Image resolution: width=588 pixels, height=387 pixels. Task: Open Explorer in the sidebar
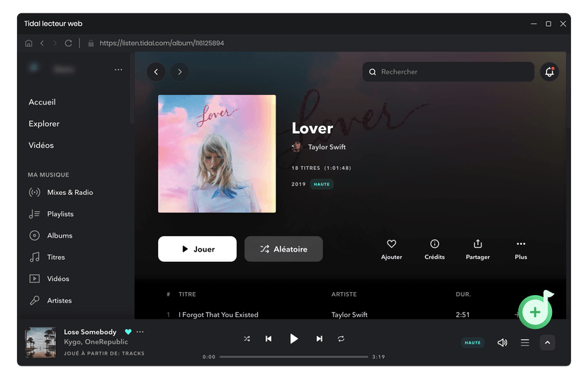pos(44,124)
